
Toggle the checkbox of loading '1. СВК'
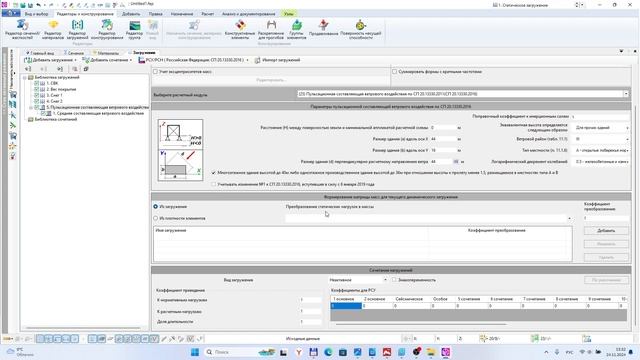pos(37,83)
